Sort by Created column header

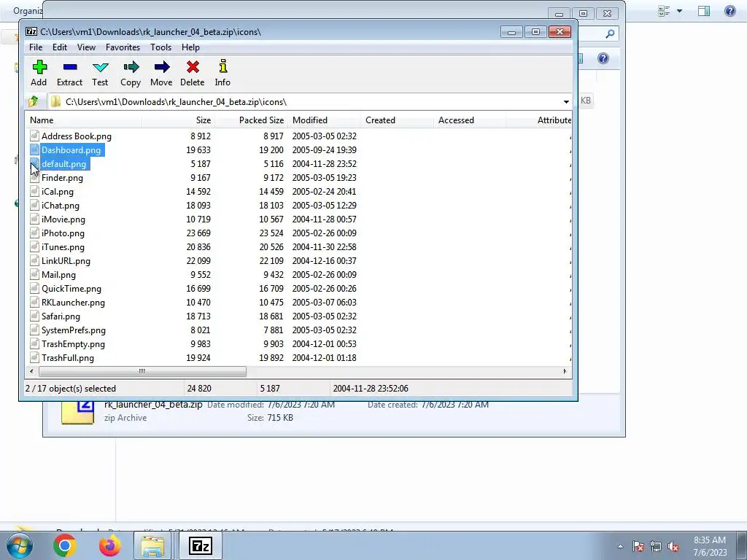(397, 120)
